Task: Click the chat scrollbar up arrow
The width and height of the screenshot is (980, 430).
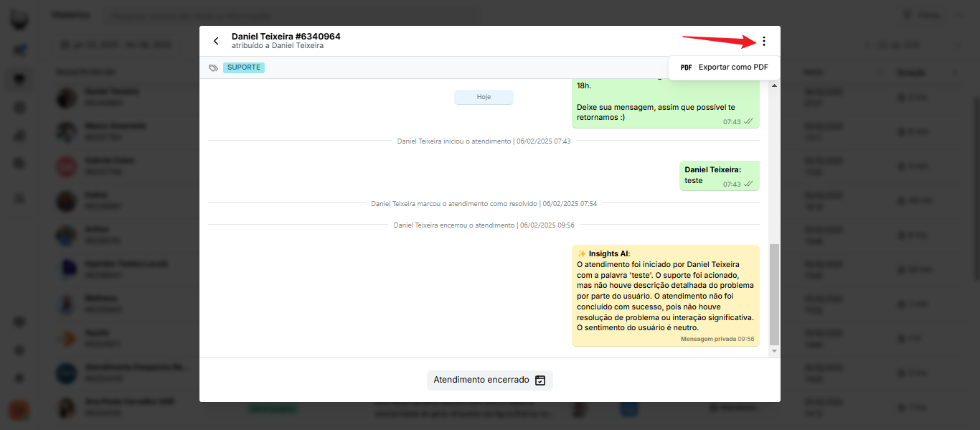Action: [773, 85]
